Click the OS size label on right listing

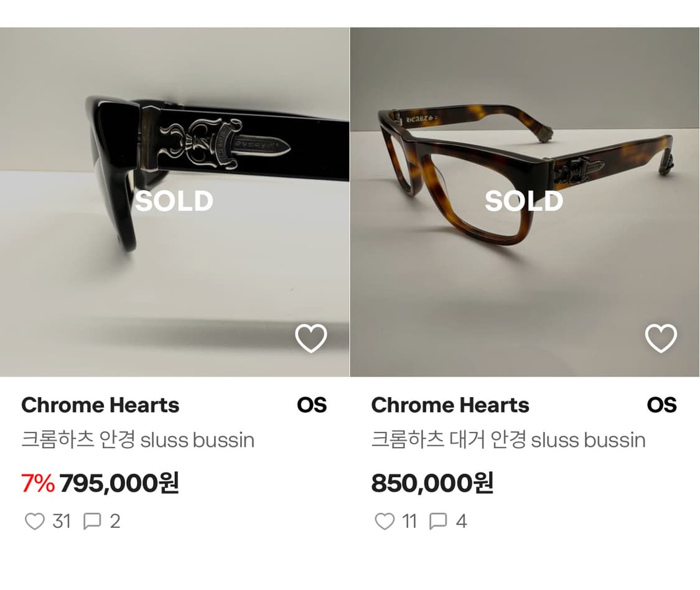(x=661, y=405)
